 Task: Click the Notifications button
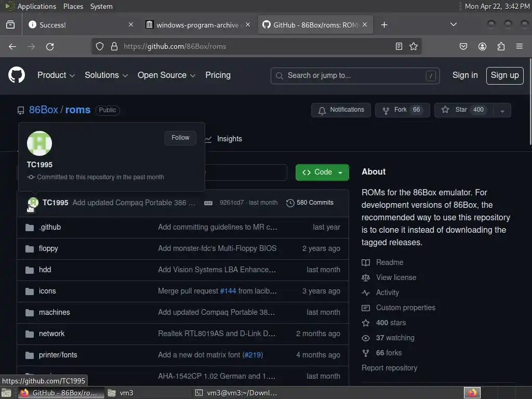341,110
